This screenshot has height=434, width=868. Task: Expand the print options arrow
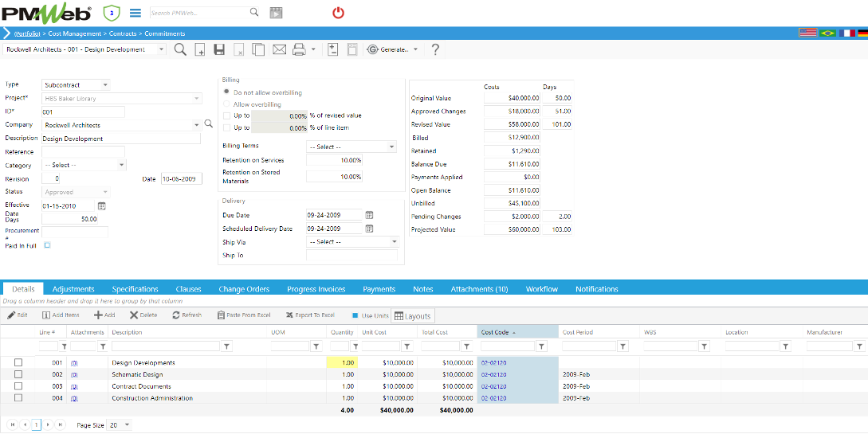pyautogui.click(x=313, y=49)
